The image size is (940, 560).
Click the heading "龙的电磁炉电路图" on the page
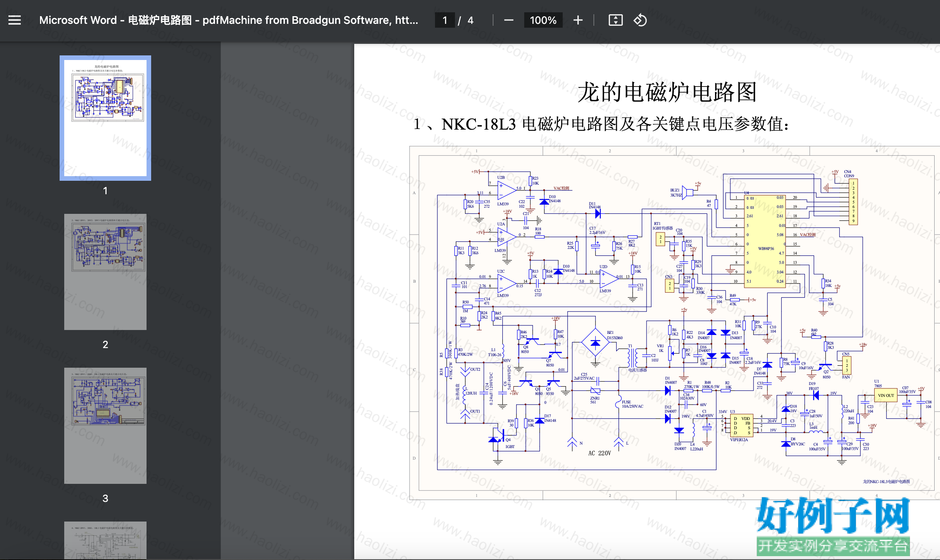pos(667,92)
